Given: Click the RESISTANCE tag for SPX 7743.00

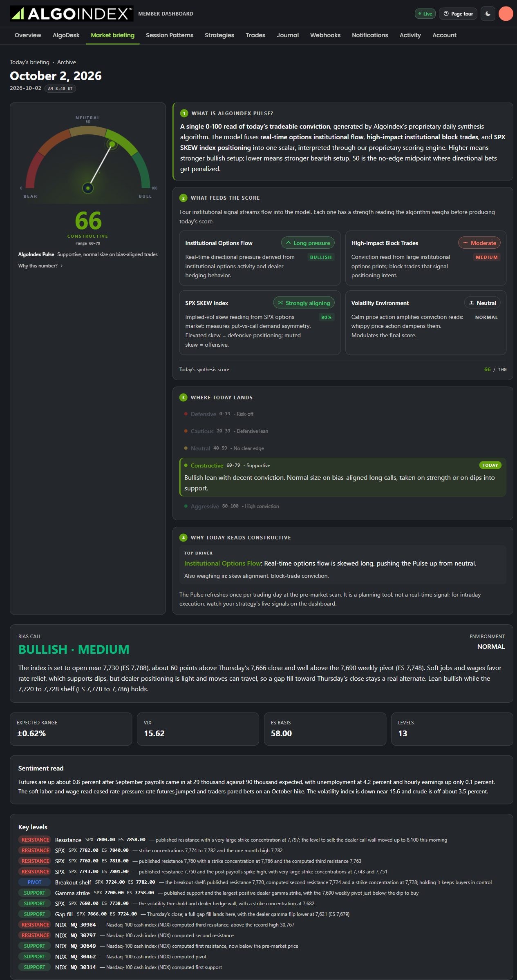Looking at the screenshot, I should tap(35, 872).
